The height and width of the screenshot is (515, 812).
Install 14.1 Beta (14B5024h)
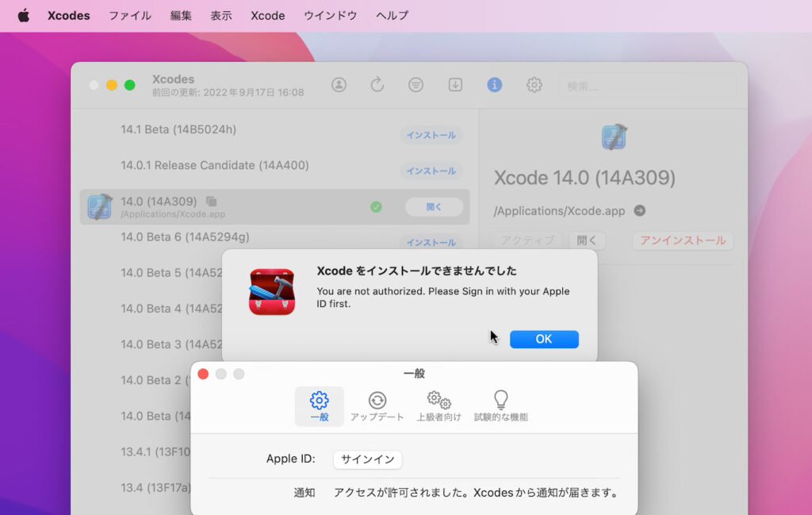coord(431,135)
